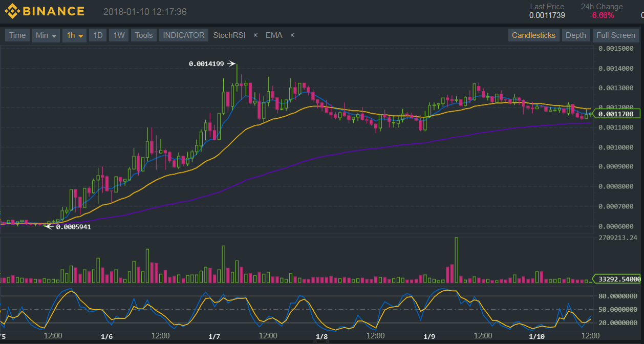Select the EMA indicator label
The image size is (644, 344).
pos(274,35)
